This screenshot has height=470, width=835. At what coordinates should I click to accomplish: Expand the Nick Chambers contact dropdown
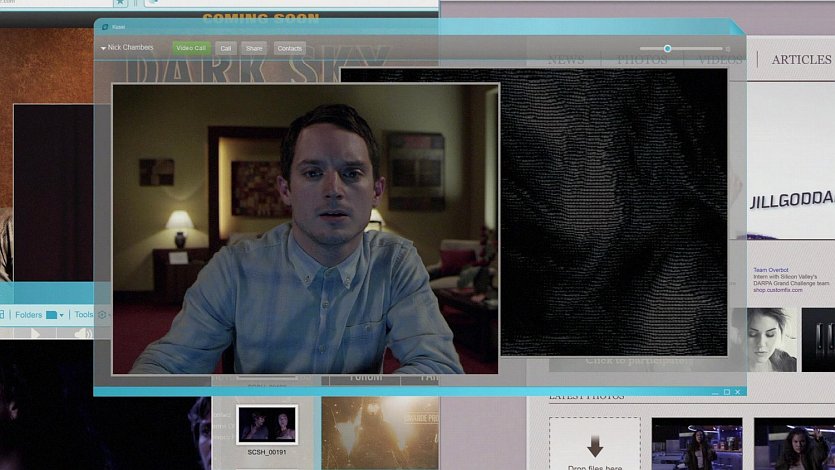click(103, 48)
